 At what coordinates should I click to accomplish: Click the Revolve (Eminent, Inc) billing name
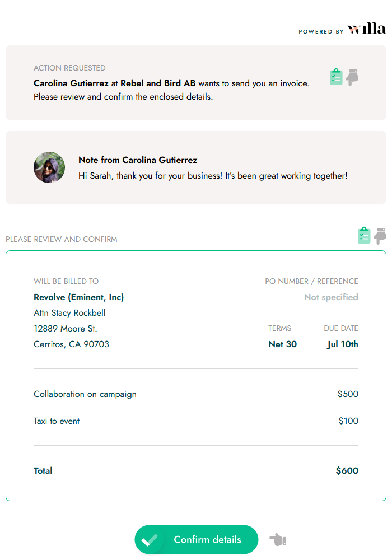point(78,297)
